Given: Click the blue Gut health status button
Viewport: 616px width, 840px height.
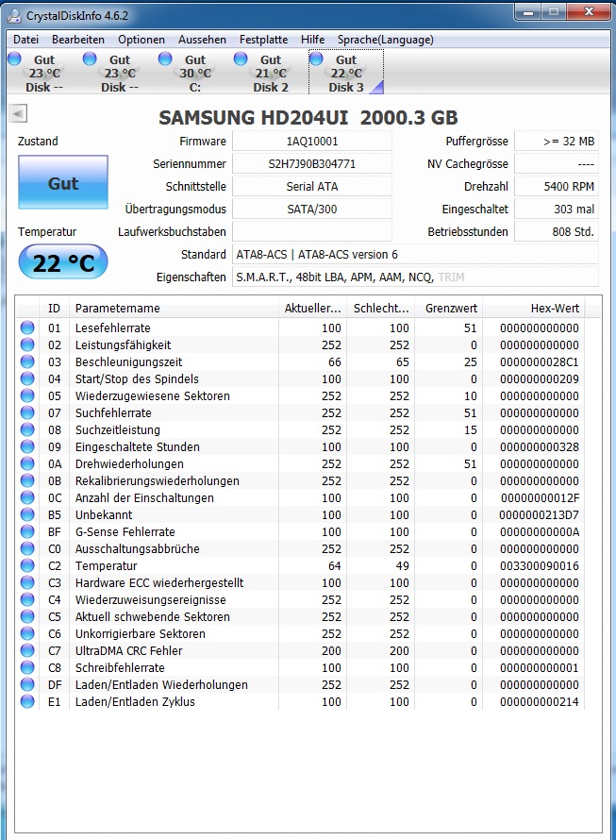Looking at the screenshot, I should [63, 183].
